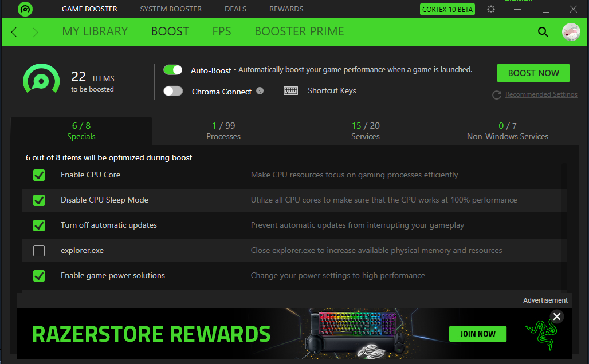Open the SYSTEM BOOSTER menu

point(171,9)
